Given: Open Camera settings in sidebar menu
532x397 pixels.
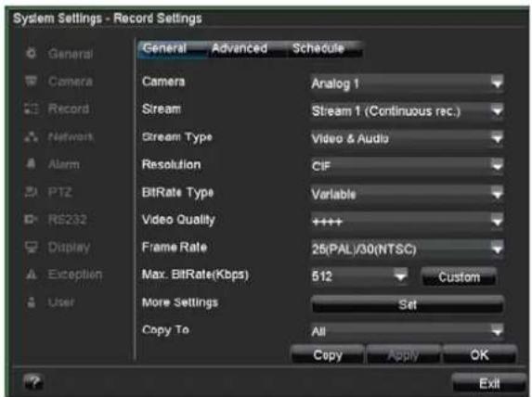Looking at the screenshot, I should point(71,82).
